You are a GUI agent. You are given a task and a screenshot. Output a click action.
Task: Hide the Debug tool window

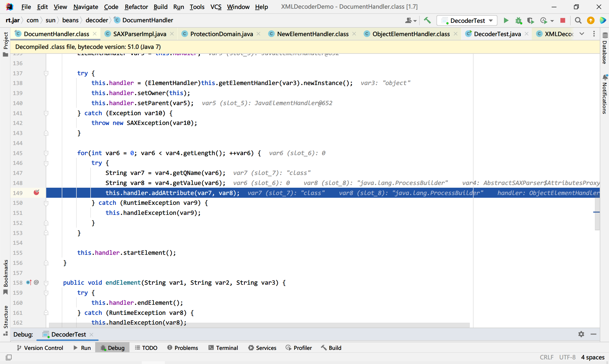pyautogui.click(x=593, y=334)
